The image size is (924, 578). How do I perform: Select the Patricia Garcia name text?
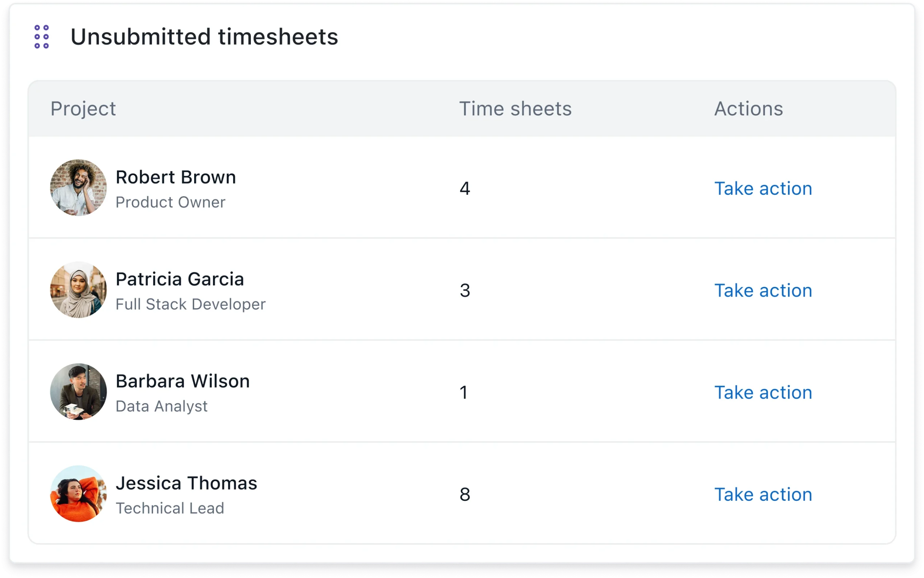180,279
